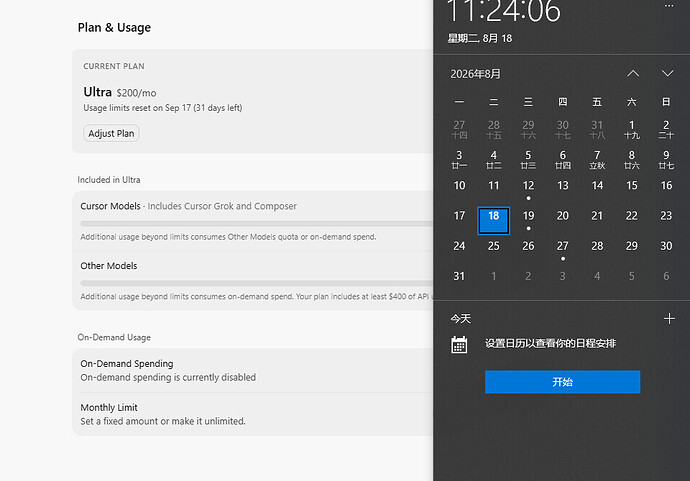Go to next month with down chevron
The height and width of the screenshot is (481, 690).
pos(668,73)
